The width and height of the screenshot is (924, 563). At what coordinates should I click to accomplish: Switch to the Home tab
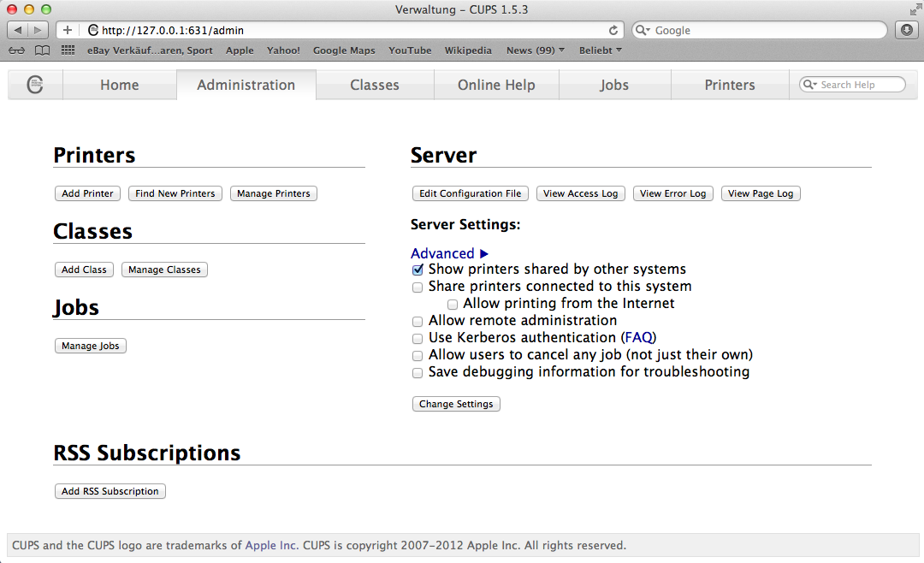pos(120,85)
